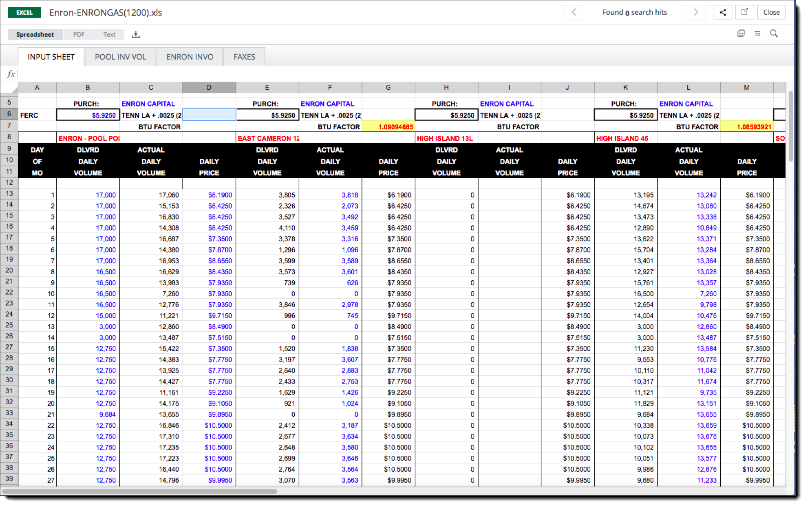
Task: Click the green EXCEL file type badge
Action: pos(24,13)
